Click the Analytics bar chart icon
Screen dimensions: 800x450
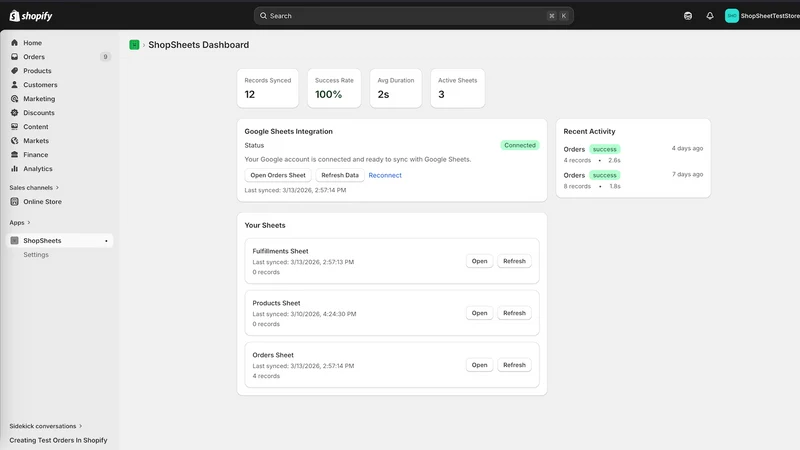14,168
